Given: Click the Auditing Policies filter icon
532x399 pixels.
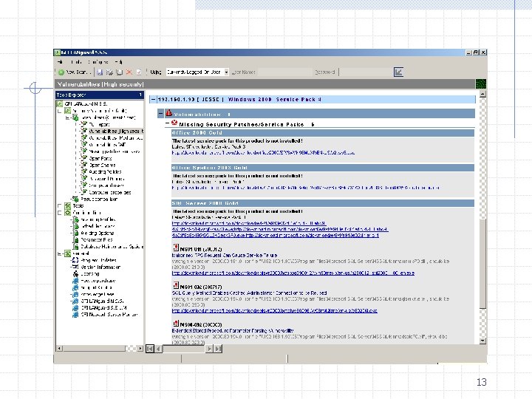Looking at the screenshot, I should click(x=83, y=171).
